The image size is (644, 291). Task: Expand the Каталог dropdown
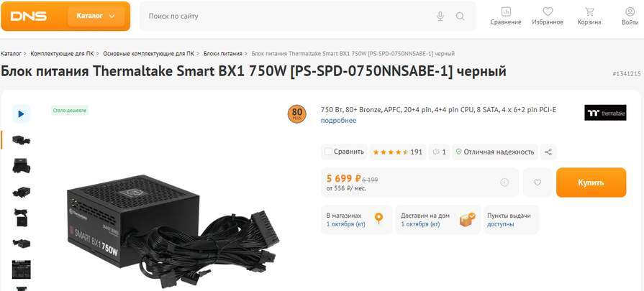96,16
